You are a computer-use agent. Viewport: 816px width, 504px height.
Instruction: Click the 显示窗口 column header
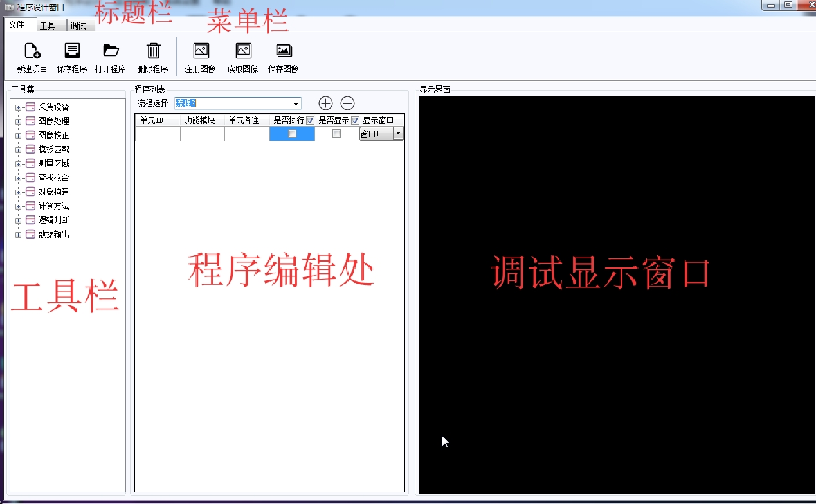click(382, 120)
